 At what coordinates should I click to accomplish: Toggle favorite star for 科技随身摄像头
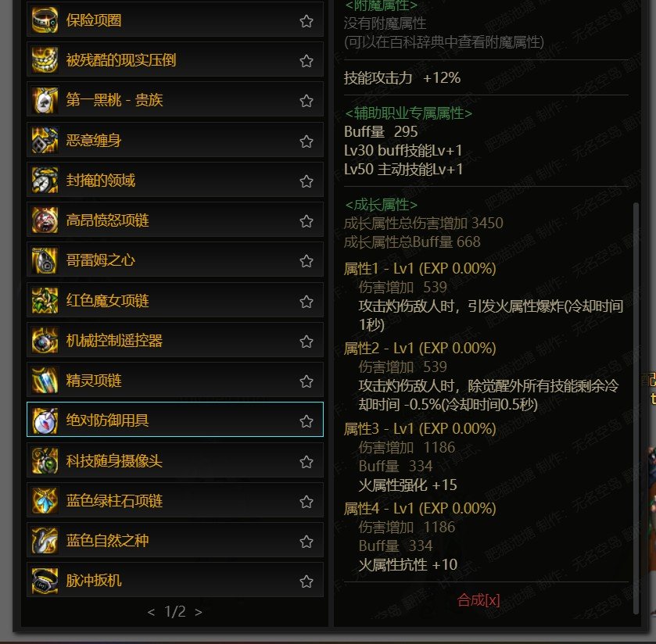coord(306,461)
